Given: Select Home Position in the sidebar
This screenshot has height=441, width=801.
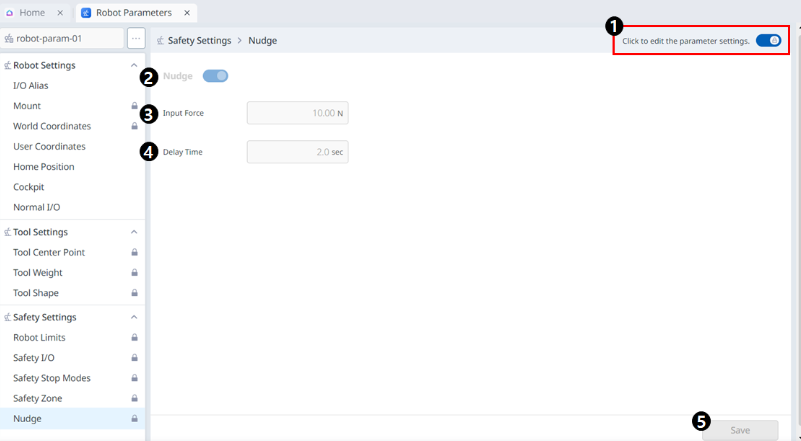Looking at the screenshot, I should (x=43, y=167).
